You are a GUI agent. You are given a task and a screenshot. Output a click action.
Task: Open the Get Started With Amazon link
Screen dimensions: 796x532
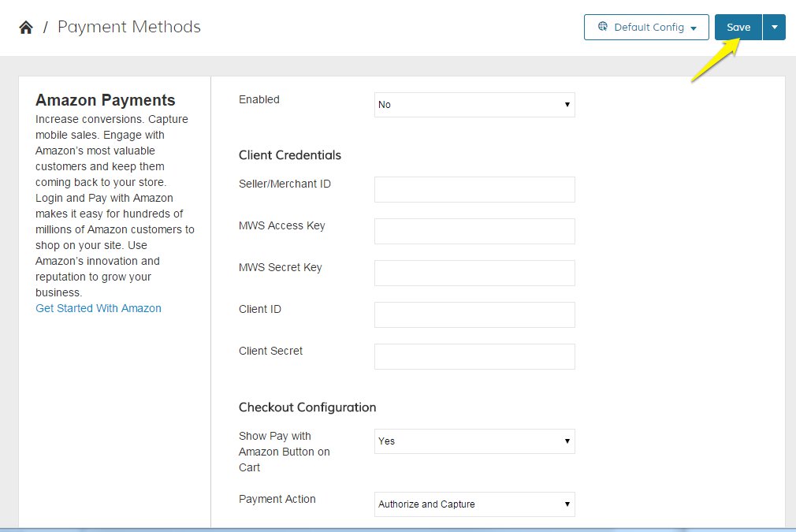coord(99,308)
